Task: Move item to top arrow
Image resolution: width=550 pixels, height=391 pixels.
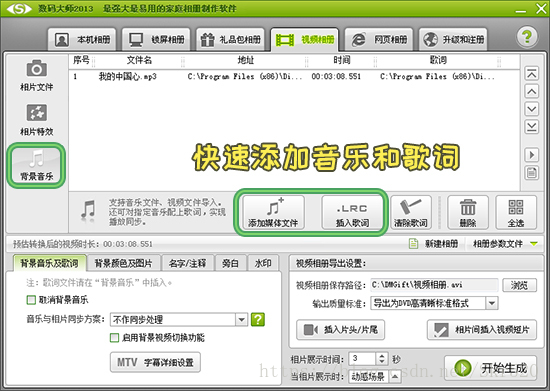Action: coord(532,74)
